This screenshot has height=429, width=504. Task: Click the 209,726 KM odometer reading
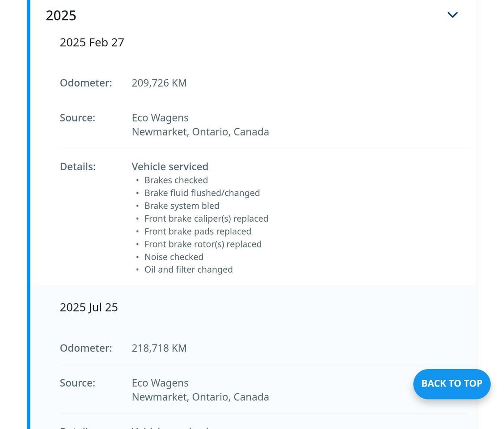click(159, 83)
